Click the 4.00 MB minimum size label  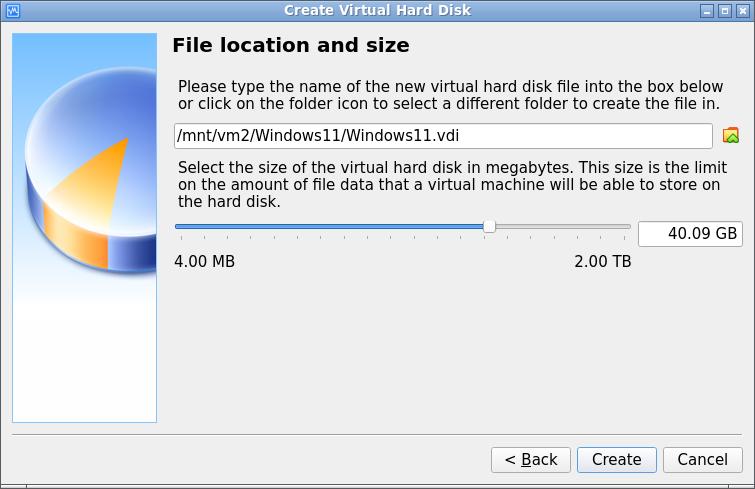click(204, 262)
